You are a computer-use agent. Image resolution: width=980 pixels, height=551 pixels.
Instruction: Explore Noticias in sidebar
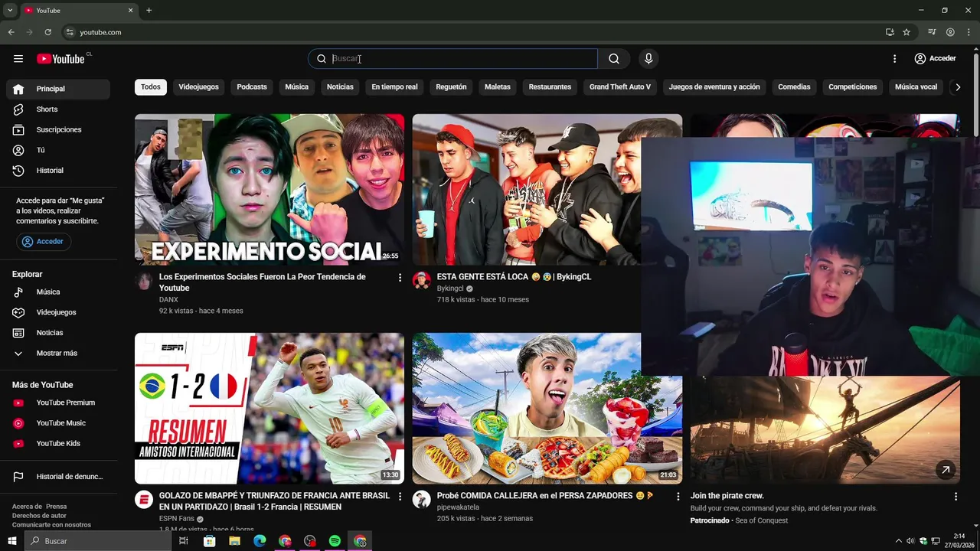pyautogui.click(x=58, y=333)
